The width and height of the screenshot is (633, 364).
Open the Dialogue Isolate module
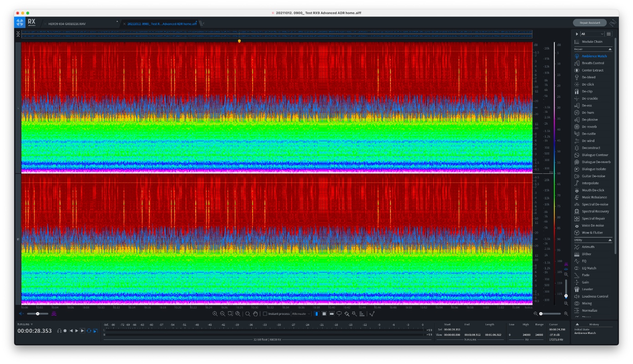pos(593,169)
